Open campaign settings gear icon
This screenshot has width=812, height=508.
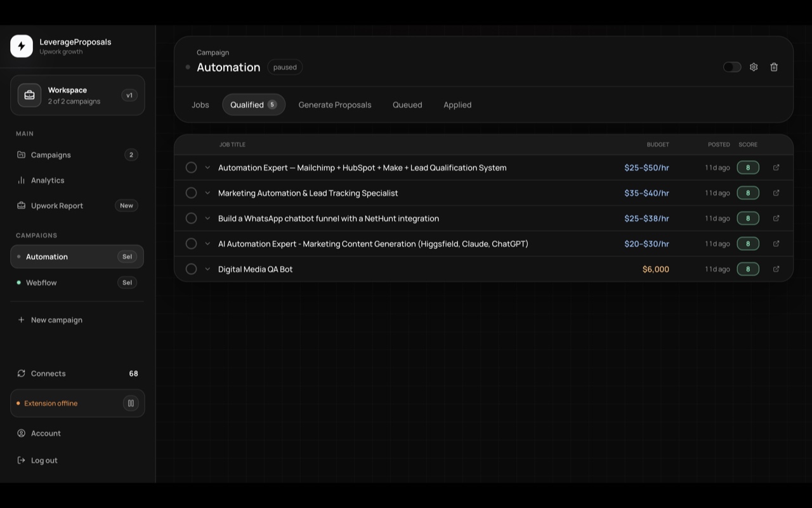click(x=754, y=67)
